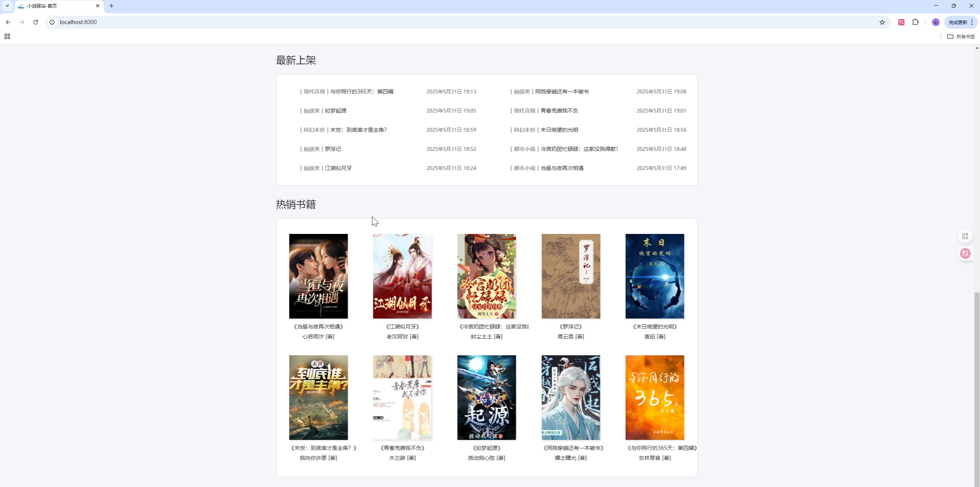
Task: Go back with the browser back arrow
Action: [x=8, y=22]
